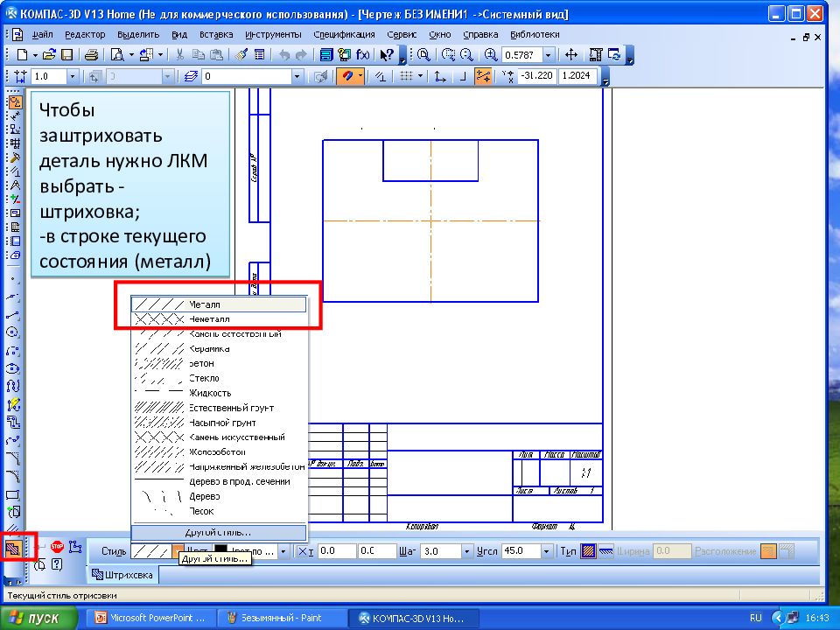This screenshot has width=840, height=630.
Task: Click the Layer manager icon
Action: (192, 77)
